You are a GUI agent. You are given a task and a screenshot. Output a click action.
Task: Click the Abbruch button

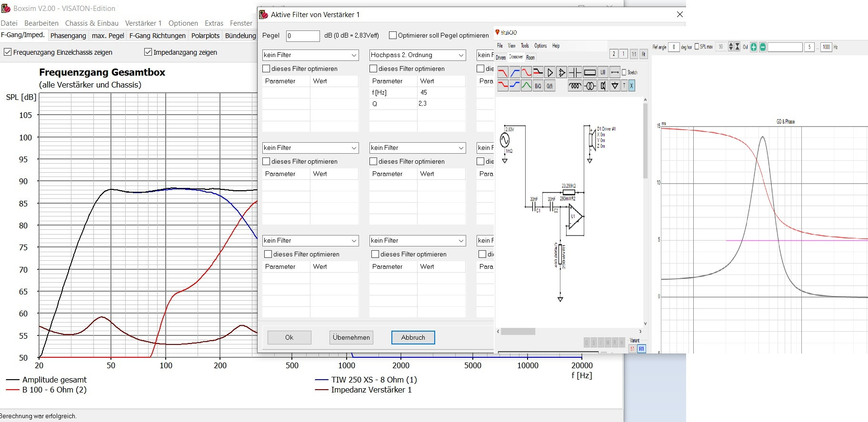tap(413, 337)
